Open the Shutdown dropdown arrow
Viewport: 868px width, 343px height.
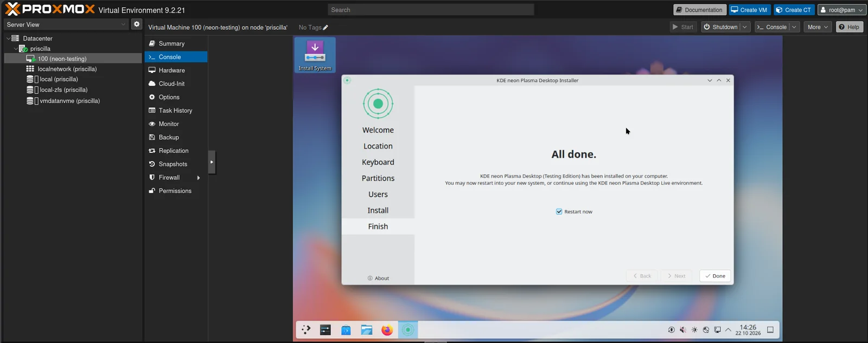745,27
